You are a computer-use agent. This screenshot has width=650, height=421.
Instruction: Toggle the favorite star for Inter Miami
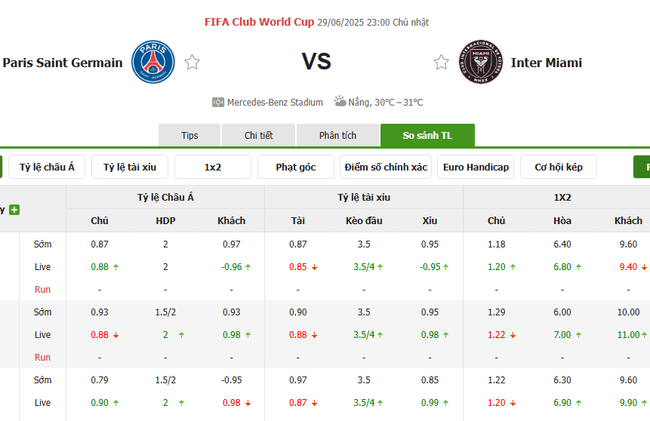point(441,62)
